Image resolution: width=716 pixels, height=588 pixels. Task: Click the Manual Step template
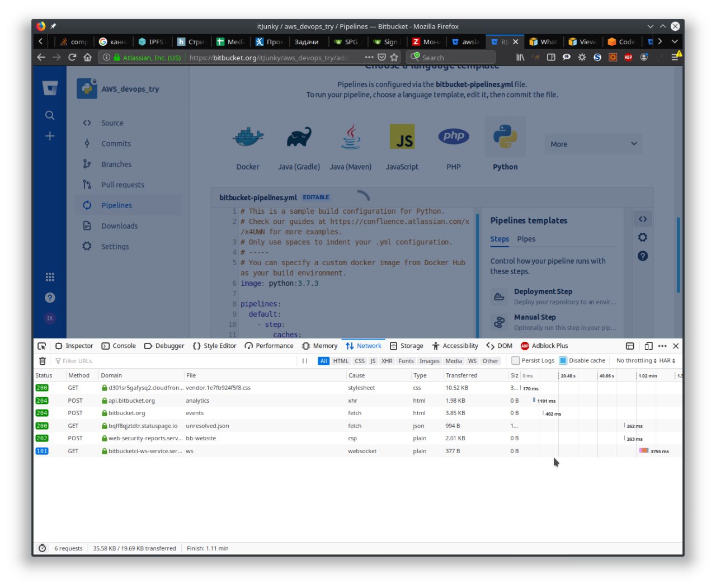click(554, 322)
